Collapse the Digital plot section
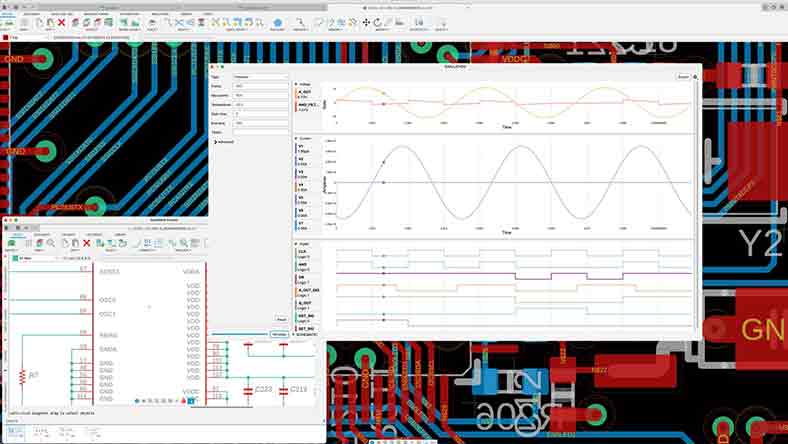 (x=296, y=244)
